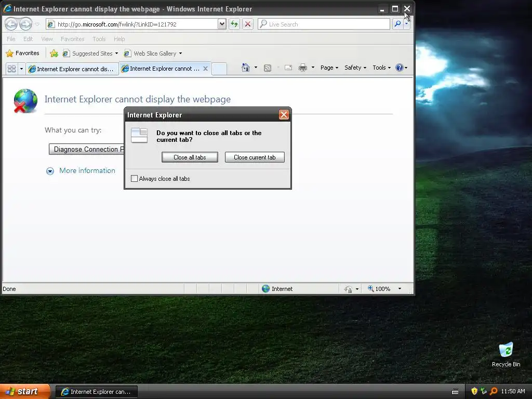
Task: Click the 11:50 AM system clock
Action: click(x=513, y=392)
